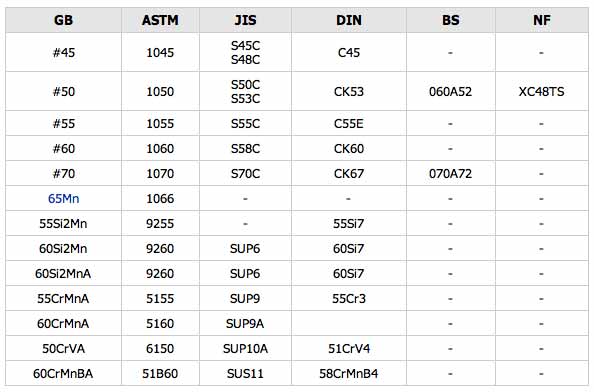Select the 51CrV4 cell
This screenshot has height=392, width=594.
point(349,348)
